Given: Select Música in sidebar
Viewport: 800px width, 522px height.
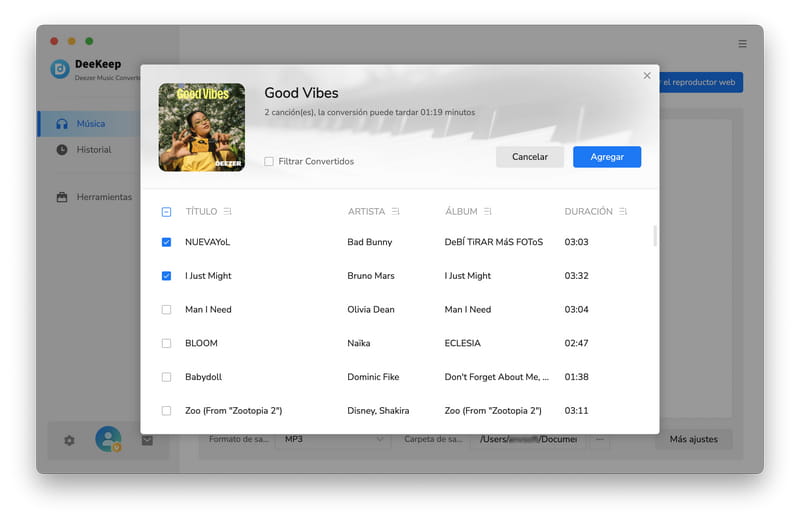Looking at the screenshot, I should click(89, 124).
